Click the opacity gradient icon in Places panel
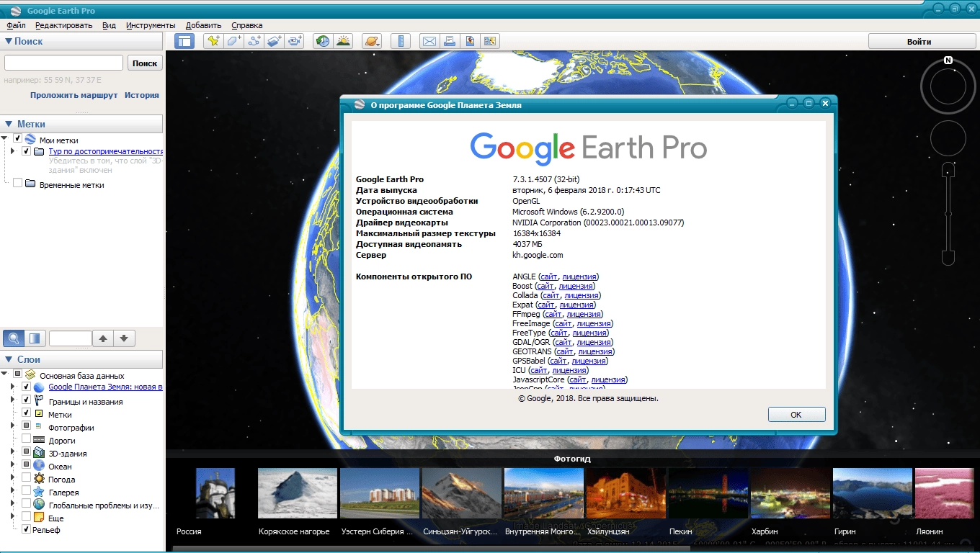Screen dimensions: 980x553 (x=35, y=338)
